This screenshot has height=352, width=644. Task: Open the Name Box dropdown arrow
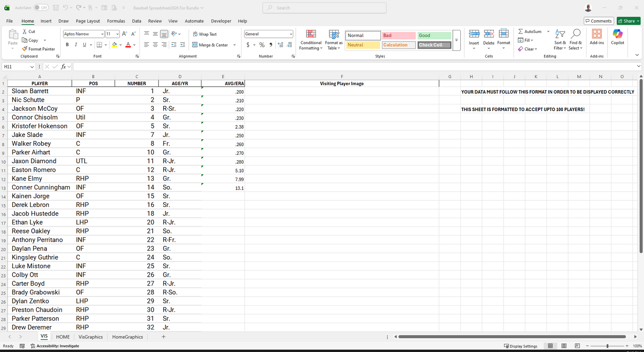tap(32, 66)
